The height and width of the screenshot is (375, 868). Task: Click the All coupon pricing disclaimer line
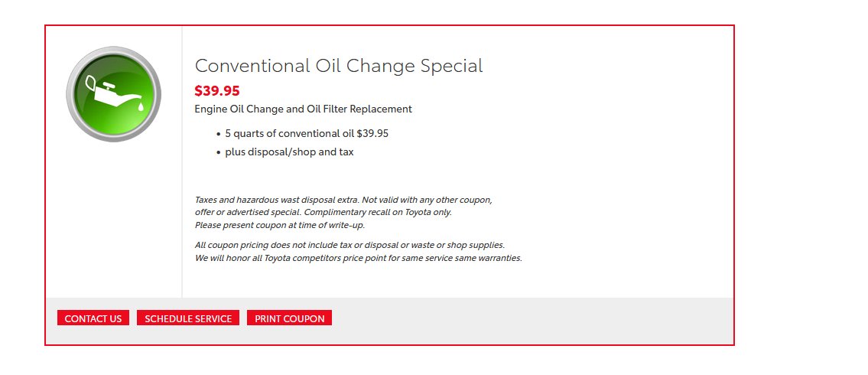pos(349,245)
